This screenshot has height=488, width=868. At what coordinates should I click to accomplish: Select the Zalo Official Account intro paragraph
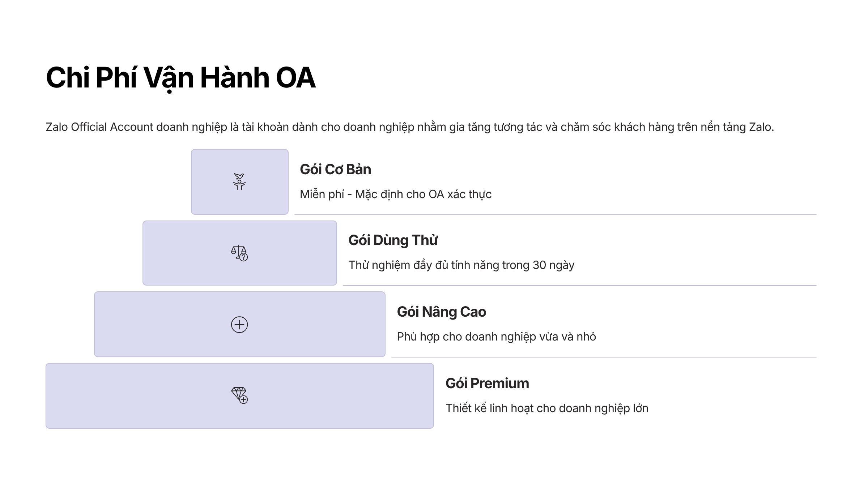tap(409, 127)
